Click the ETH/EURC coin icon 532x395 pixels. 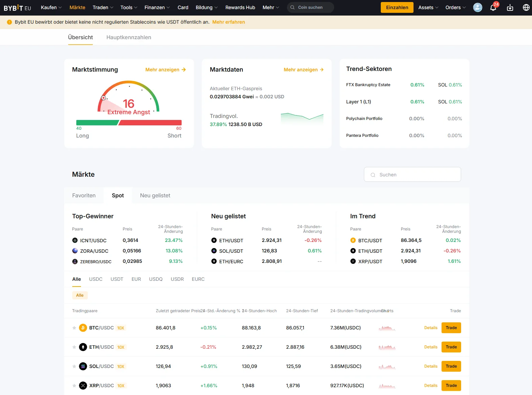point(214,261)
